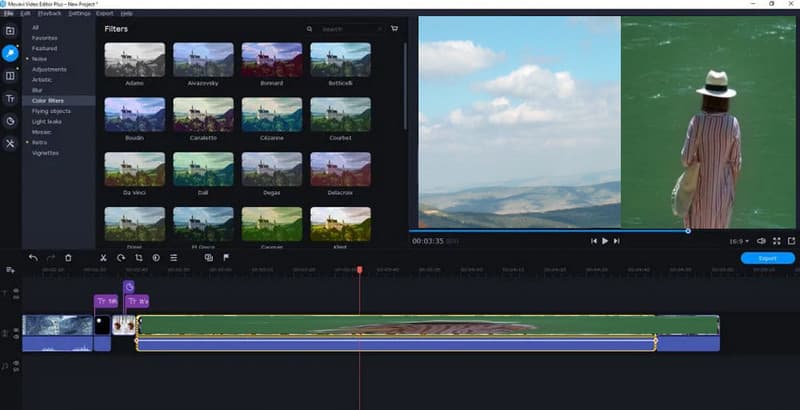Screen dimensions: 800x410
Task: Delete the selected clip with trash icon
Action: tap(68, 258)
